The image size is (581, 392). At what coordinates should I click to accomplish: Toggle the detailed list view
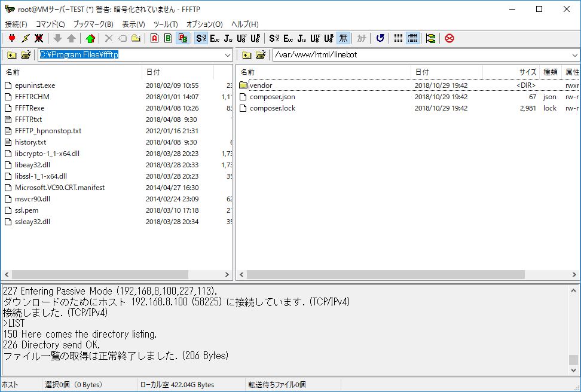point(411,38)
